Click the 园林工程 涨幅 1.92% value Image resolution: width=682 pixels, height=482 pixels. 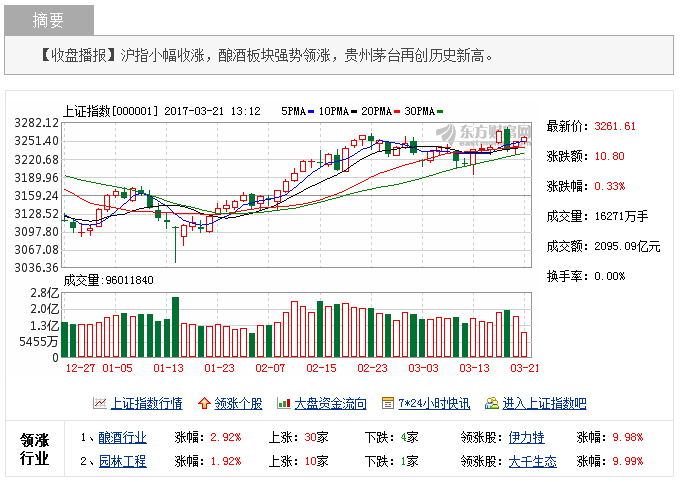[226, 461]
